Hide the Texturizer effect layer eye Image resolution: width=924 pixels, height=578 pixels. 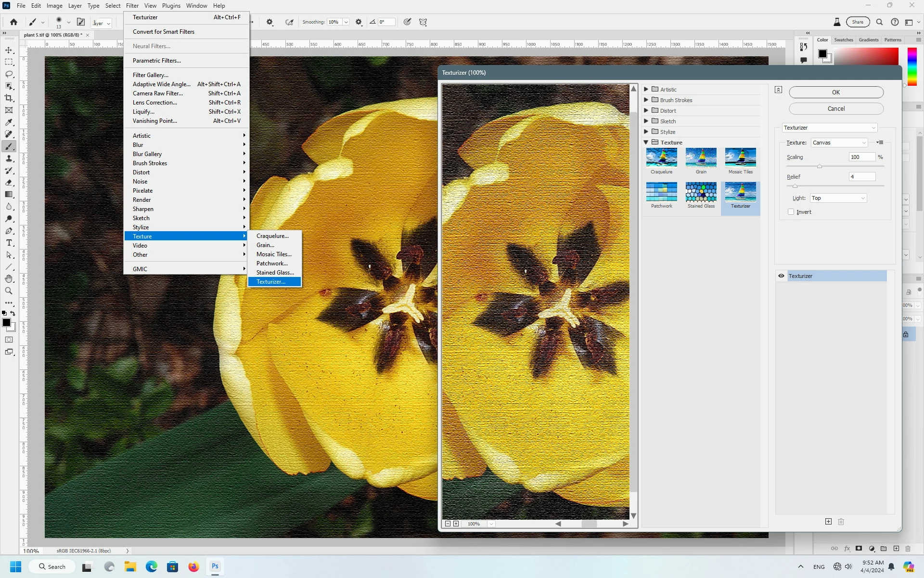(781, 276)
